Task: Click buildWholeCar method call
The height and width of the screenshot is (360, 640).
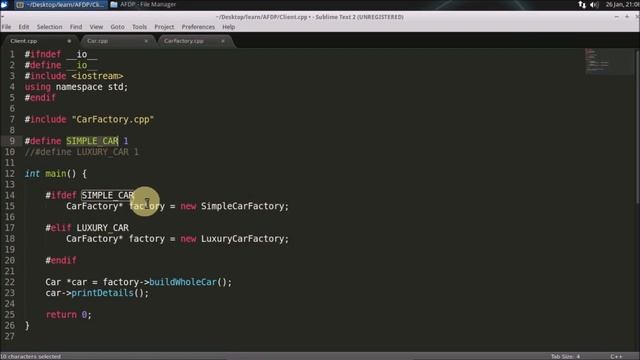Action: point(183,282)
